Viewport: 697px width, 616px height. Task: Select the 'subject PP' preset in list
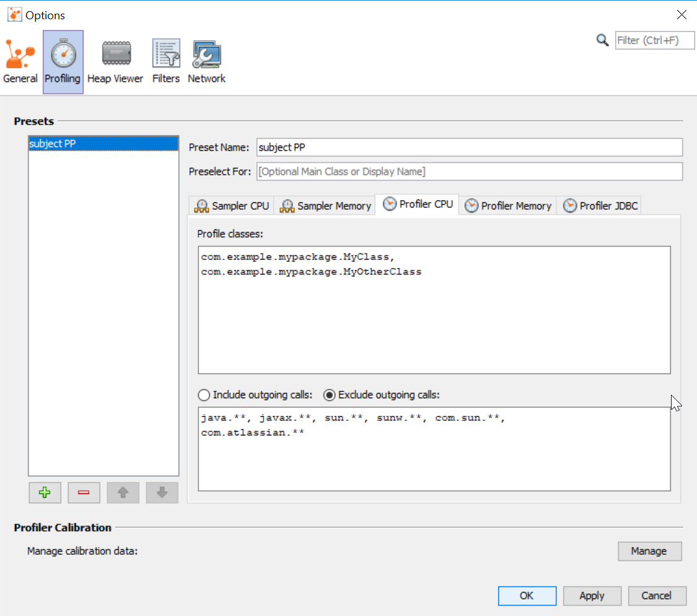(103, 144)
